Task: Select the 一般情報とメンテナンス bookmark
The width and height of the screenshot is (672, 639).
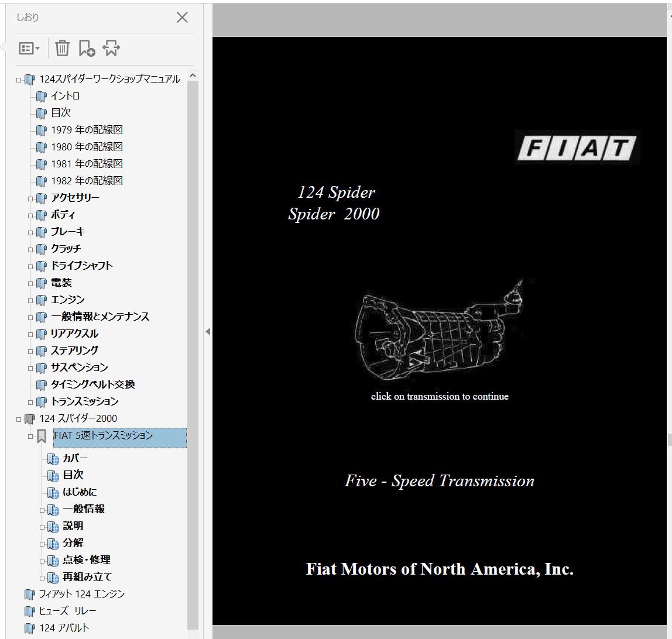Action: point(100,317)
